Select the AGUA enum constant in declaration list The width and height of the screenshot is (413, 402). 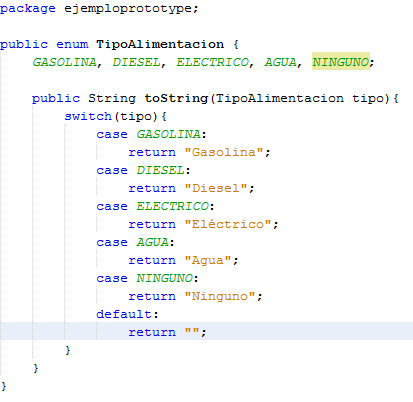click(x=281, y=62)
